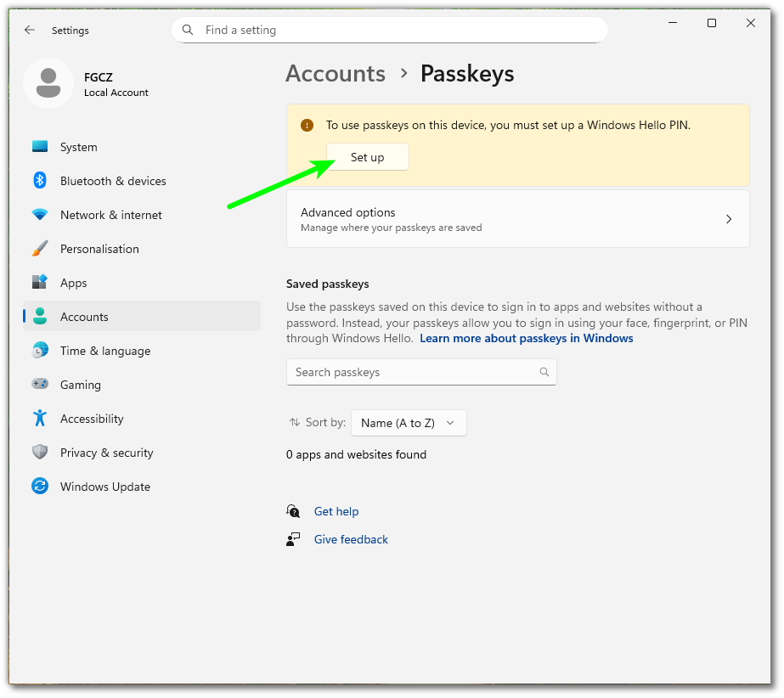Viewport: 784px width, 698px height.
Task: Click the Privacy & security shield icon
Action: point(40,453)
